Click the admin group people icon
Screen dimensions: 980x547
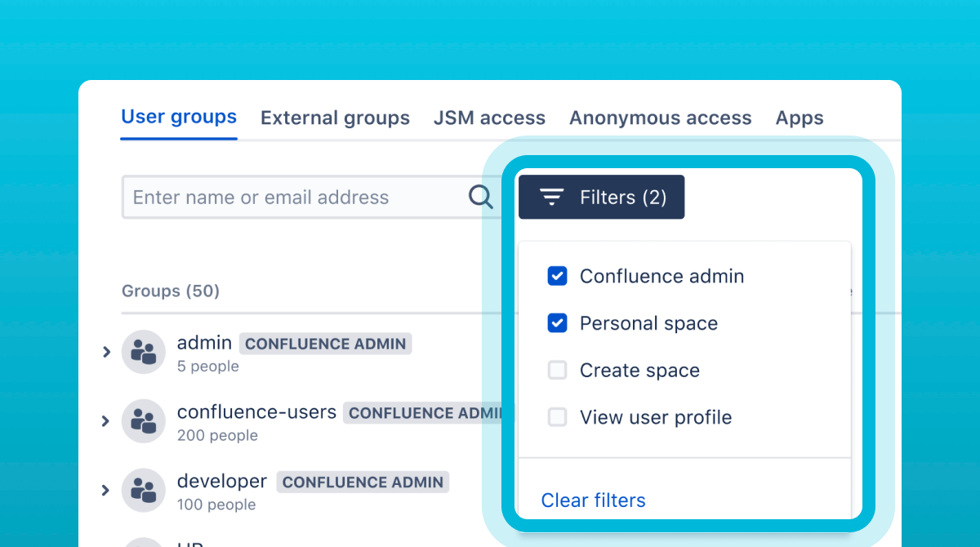point(143,351)
